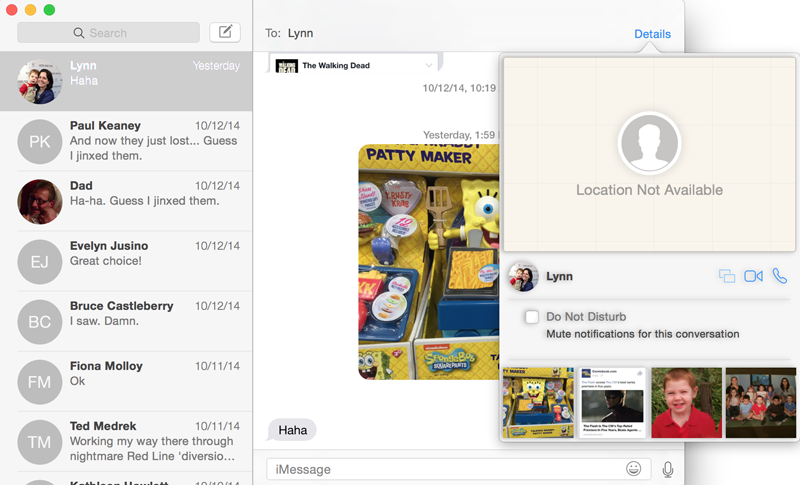This screenshot has width=800, height=485.
Task: Click Dad's profile photo
Action: pyautogui.click(x=40, y=201)
